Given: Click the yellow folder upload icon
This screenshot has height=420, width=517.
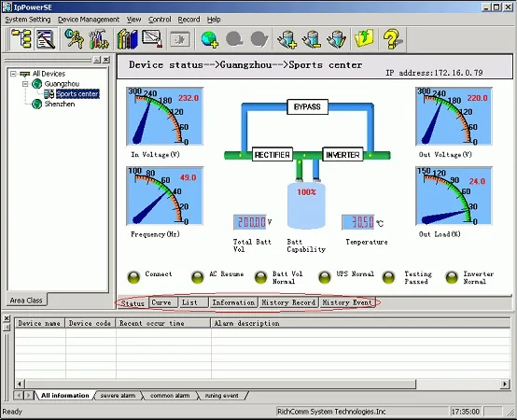Looking at the screenshot, I should [364, 38].
